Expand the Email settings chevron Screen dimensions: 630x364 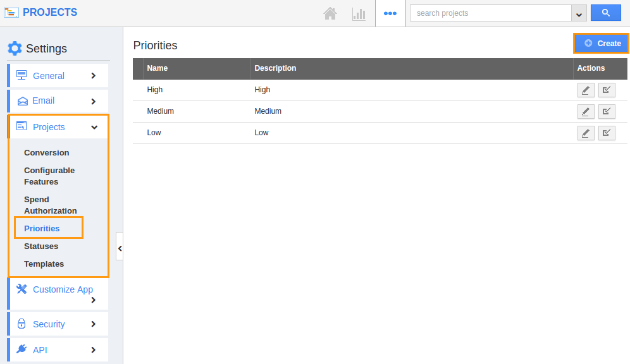93,102
